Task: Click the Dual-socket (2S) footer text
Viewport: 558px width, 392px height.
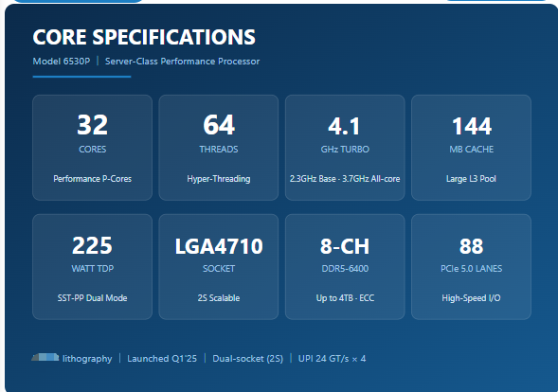Action: pyautogui.click(x=247, y=359)
